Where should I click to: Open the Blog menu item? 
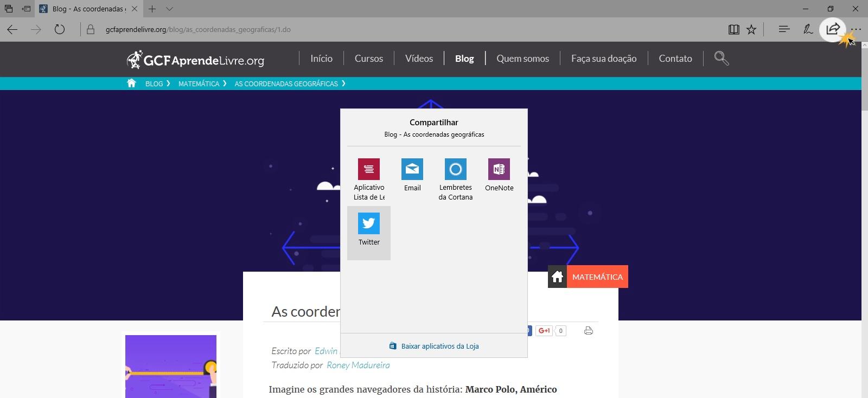click(464, 59)
